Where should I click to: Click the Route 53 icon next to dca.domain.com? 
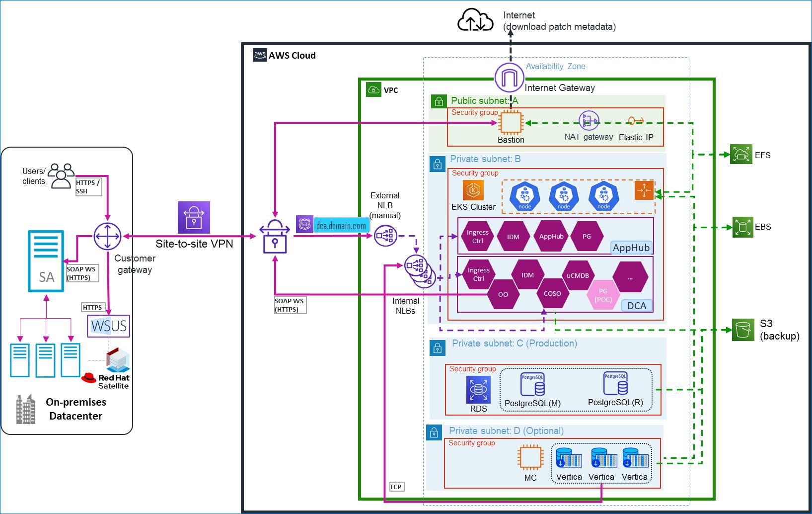click(304, 225)
